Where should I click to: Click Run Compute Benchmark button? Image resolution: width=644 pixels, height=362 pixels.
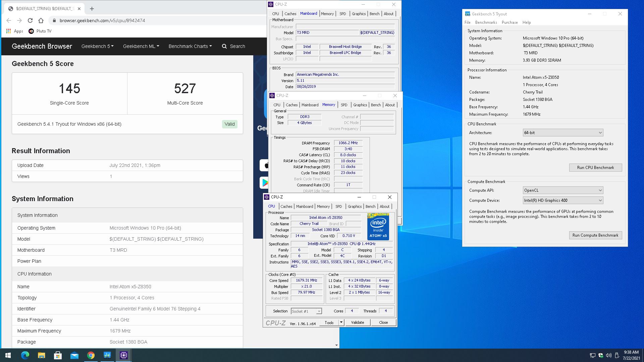(x=595, y=235)
